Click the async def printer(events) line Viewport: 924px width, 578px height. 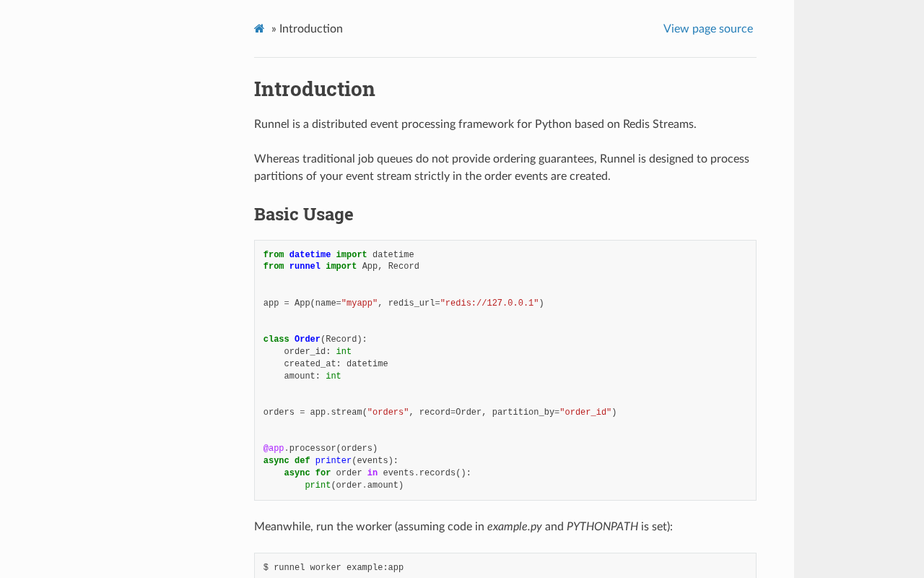click(x=331, y=461)
